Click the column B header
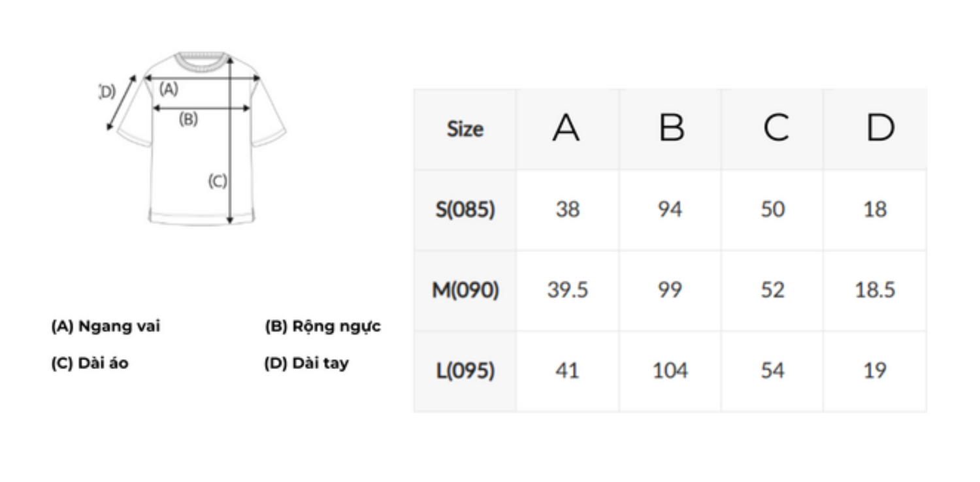 (x=671, y=128)
